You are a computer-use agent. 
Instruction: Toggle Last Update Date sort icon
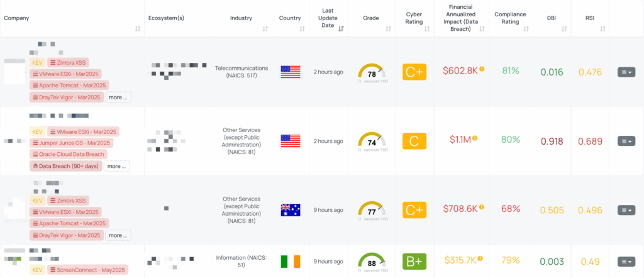pyautogui.click(x=341, y=29)
